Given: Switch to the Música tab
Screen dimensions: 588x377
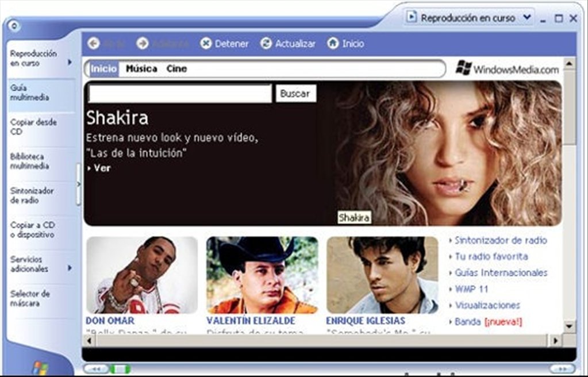Looking at the screenshot, I should [x=141, y=68].
